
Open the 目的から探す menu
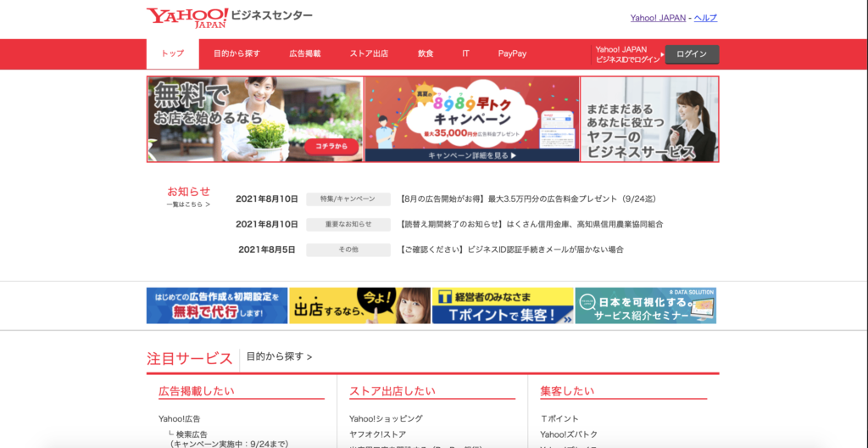pos(237,53)
